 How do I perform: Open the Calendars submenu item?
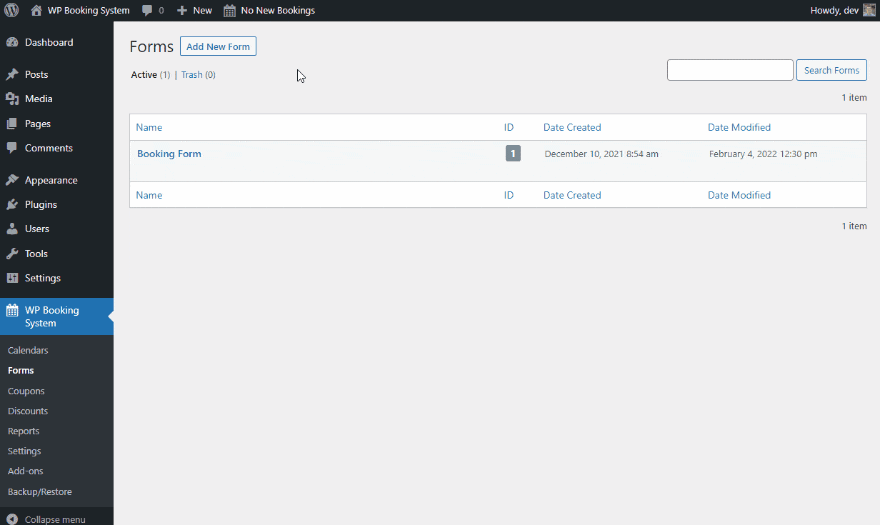tap(28, 350)
